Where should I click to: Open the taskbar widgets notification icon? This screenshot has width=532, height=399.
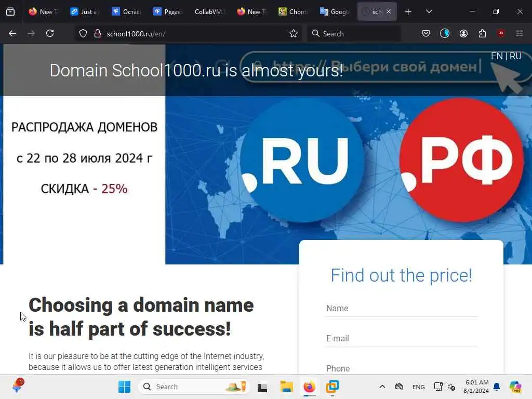click(x=18, y=386)
